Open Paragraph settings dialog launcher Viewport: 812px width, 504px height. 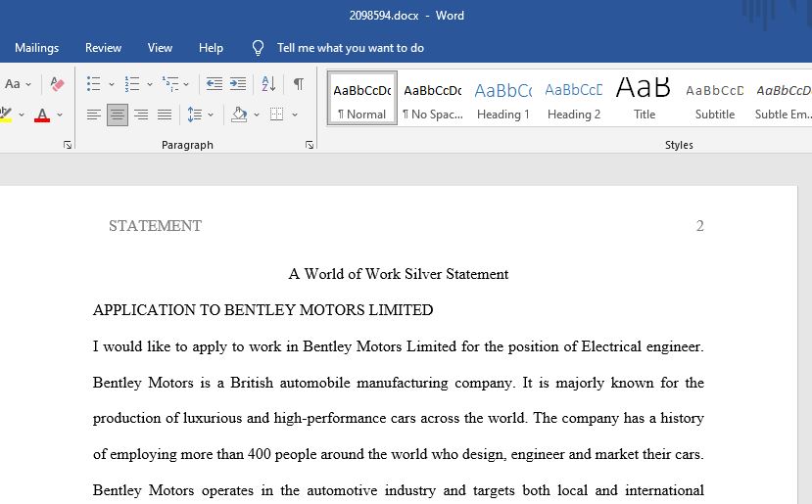(x=310, y=145)
